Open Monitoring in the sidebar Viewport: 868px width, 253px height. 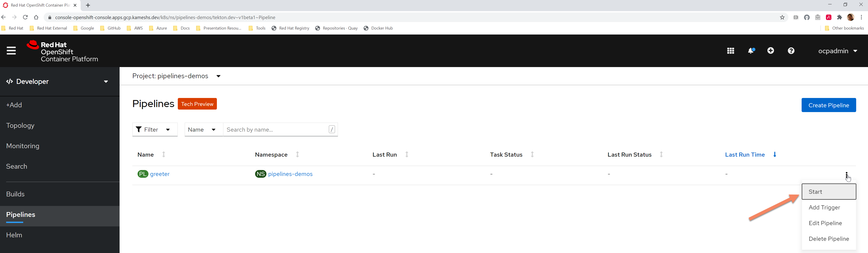pos(60,146)
